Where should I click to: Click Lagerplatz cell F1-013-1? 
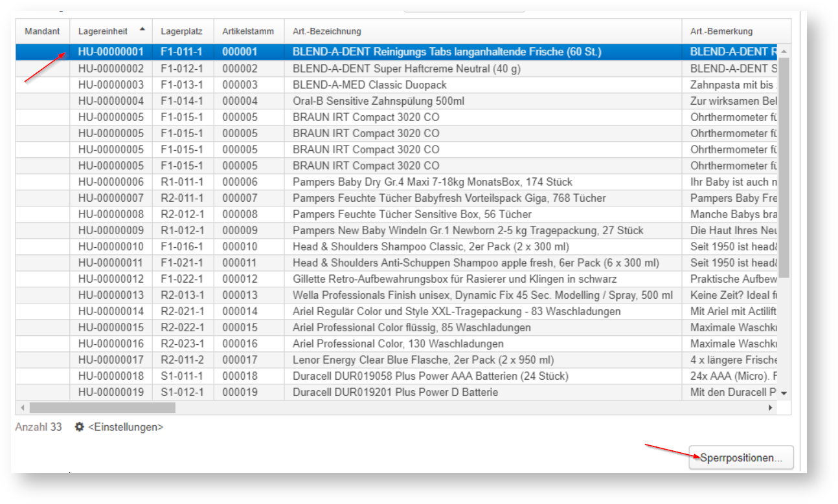[x=182, y=85]
